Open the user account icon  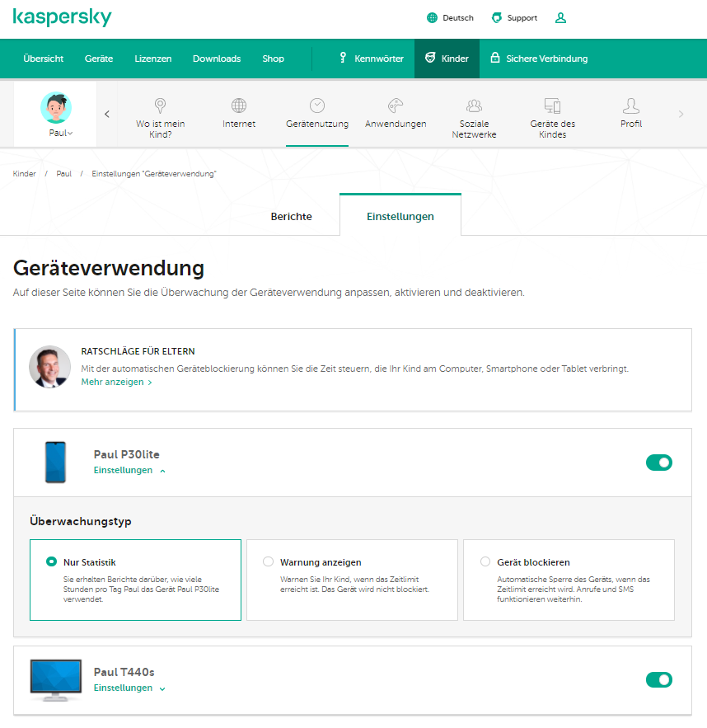point(560,17)
